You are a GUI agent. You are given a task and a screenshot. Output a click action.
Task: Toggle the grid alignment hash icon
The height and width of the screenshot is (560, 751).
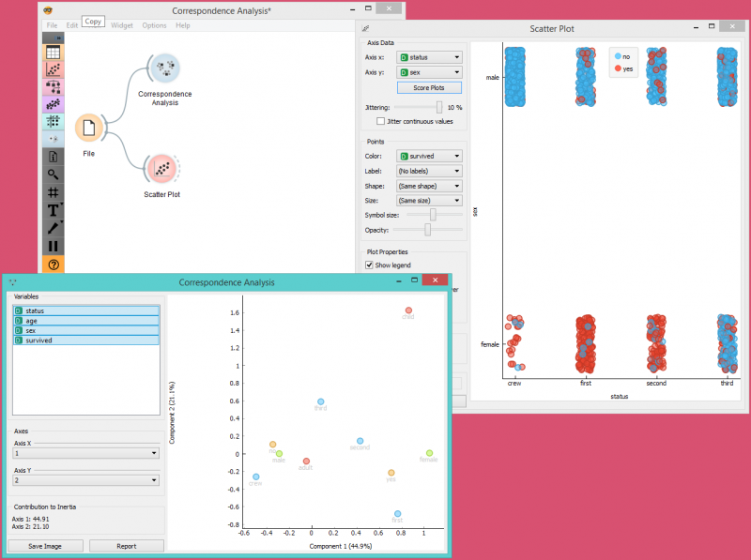coord(53,192)
